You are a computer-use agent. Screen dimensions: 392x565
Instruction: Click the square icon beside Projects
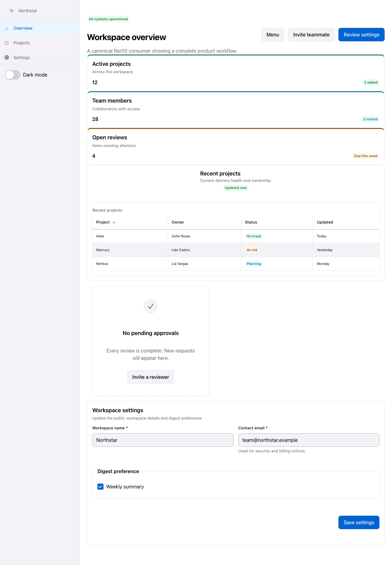click(x=7, y=43)
